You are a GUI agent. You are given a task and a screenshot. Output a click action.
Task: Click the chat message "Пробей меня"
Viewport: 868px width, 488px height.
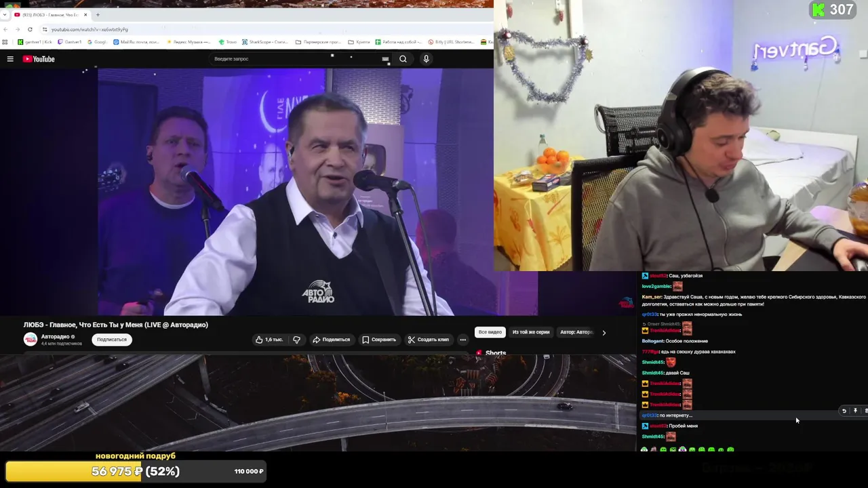pos(684,426)
